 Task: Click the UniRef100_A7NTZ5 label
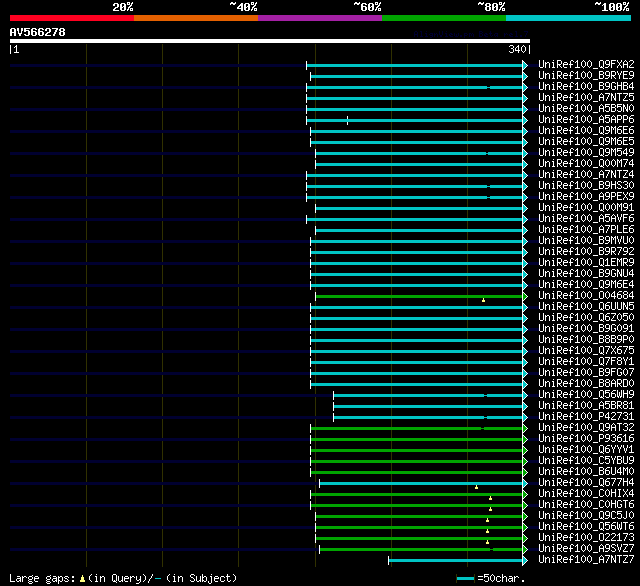click(x=586, y=98)
